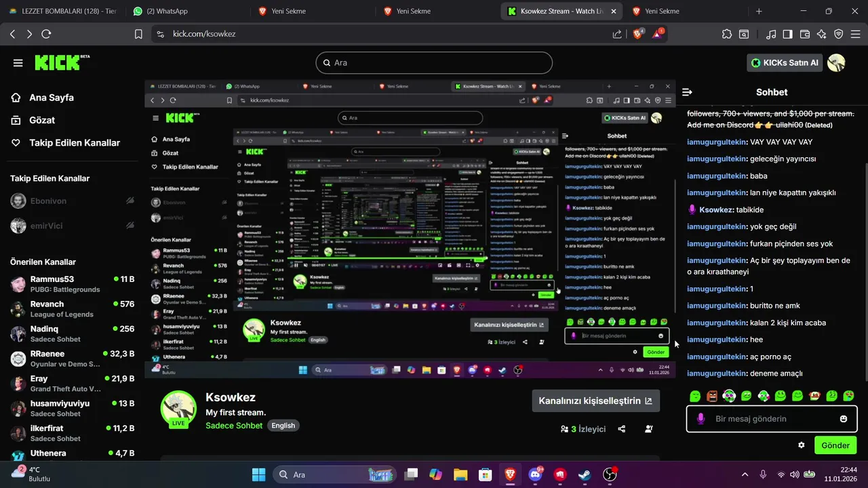The width and height of the screenshot is (868, 488).
Task: Click the English language tag
Action: (283, 426)
